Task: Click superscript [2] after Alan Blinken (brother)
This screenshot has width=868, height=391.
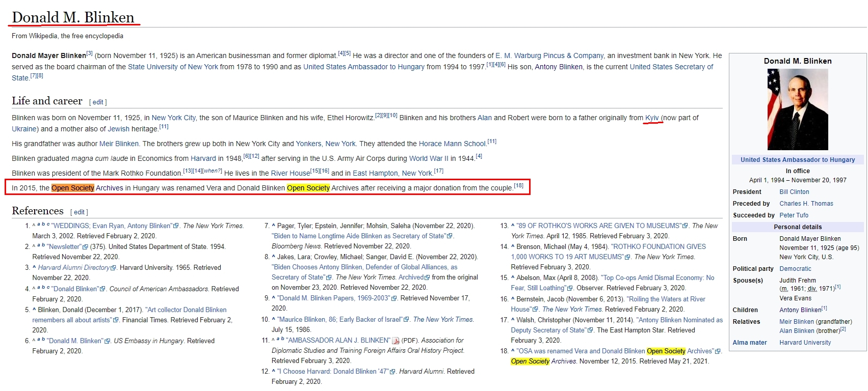Action: click(843, 329)
